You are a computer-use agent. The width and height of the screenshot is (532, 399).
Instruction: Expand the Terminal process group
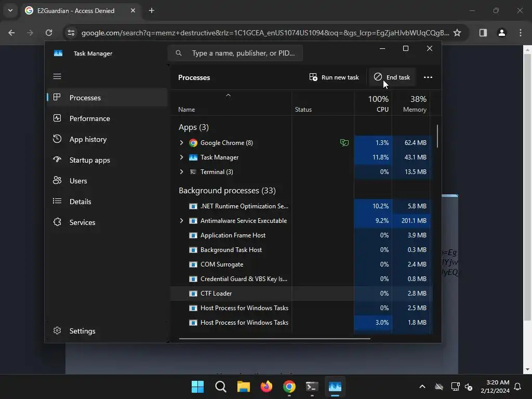click(x=181, y=171)
